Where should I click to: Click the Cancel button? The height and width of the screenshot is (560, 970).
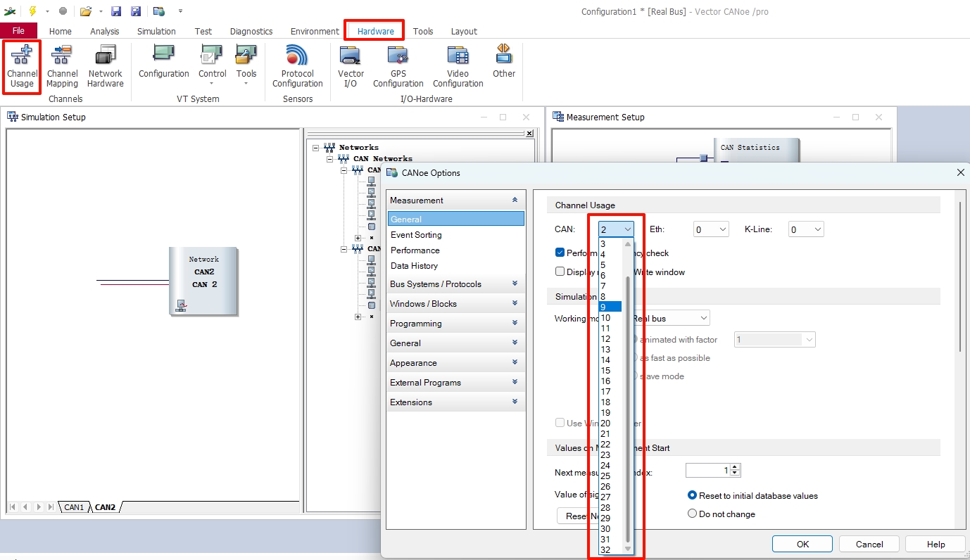(x=869, y=544)
